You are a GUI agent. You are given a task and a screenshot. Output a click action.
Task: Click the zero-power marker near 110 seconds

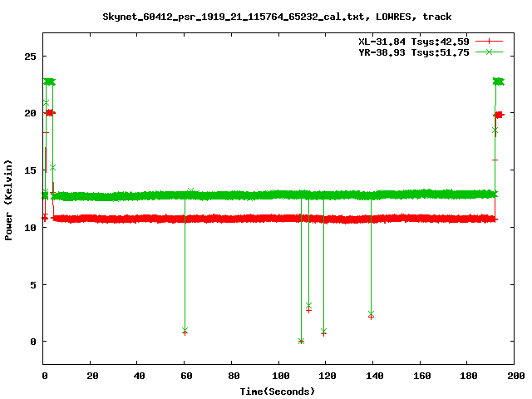click(x=301, y=342)
